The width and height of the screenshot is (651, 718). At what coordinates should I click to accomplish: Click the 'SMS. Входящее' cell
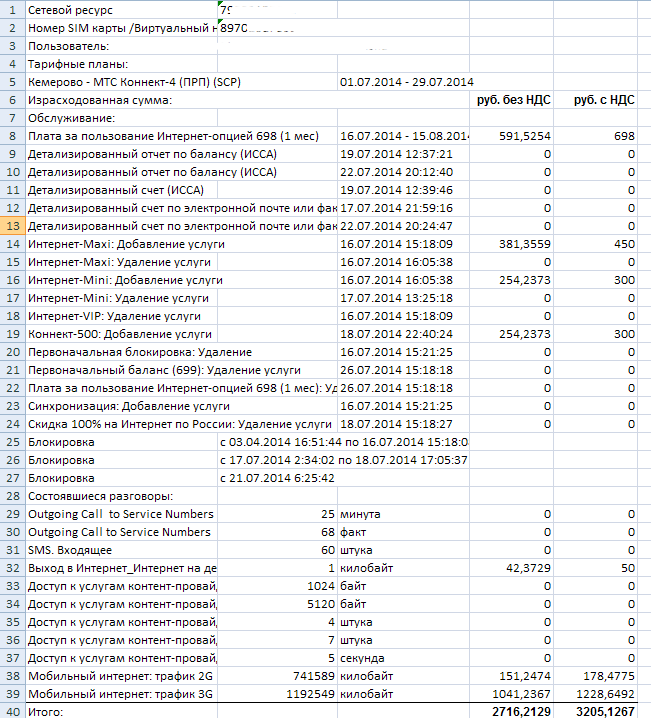click(69, 549)
